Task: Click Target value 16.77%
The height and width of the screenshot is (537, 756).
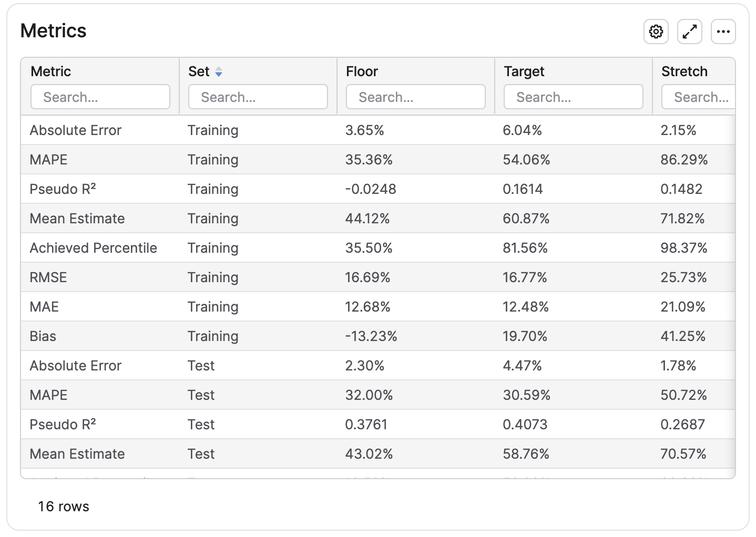Action: (525, 277)
